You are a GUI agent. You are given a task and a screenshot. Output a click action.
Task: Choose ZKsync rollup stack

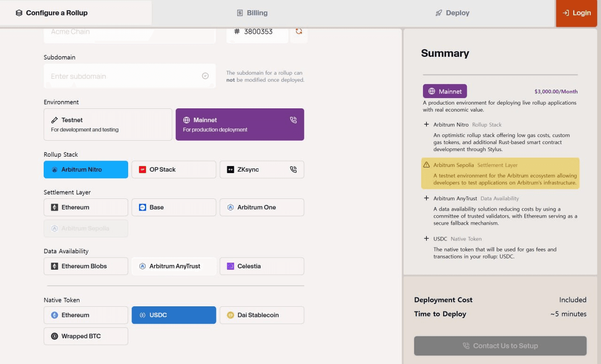[262, 169]
